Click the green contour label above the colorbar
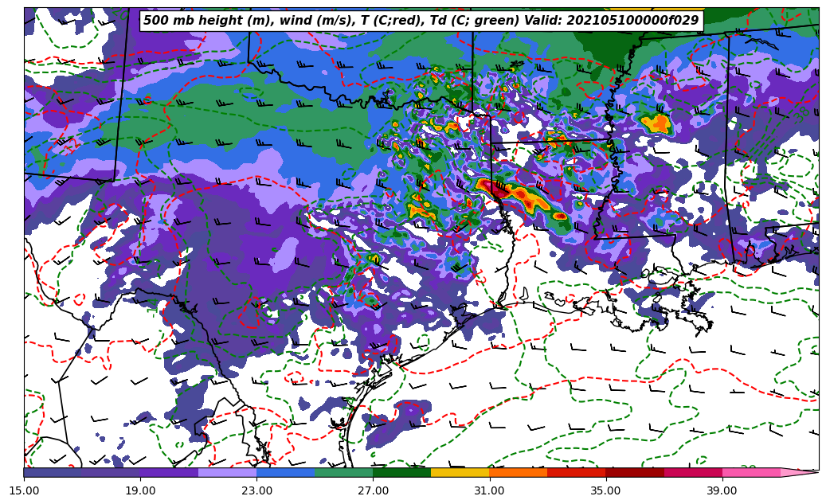The image size is (826, 504). (x=747, y=469)
